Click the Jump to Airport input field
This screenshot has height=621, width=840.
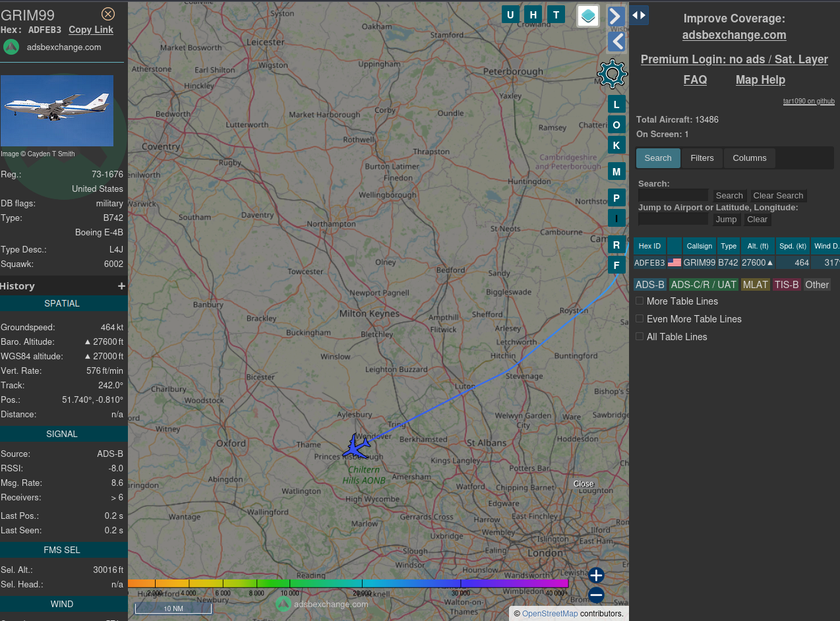tap(673, 219)
